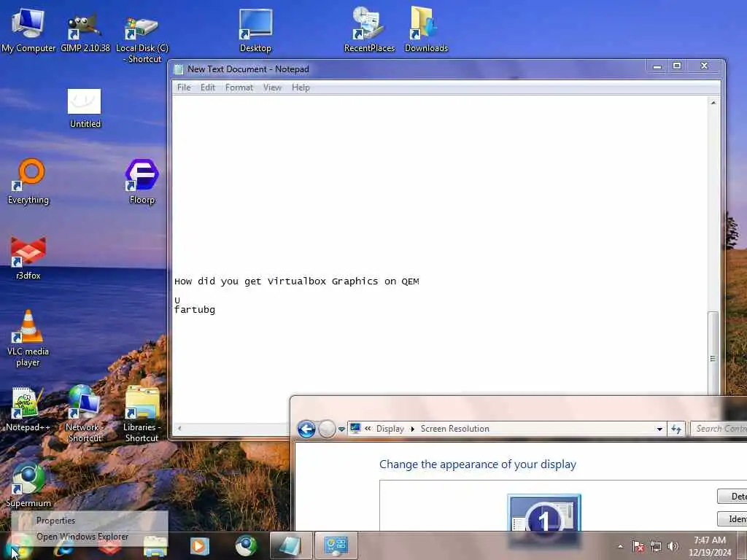Minimize the Notepad window

[657, 66]
